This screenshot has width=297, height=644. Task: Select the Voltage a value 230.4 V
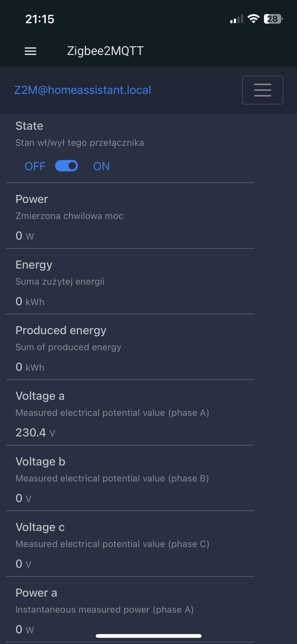pos(35,433)
